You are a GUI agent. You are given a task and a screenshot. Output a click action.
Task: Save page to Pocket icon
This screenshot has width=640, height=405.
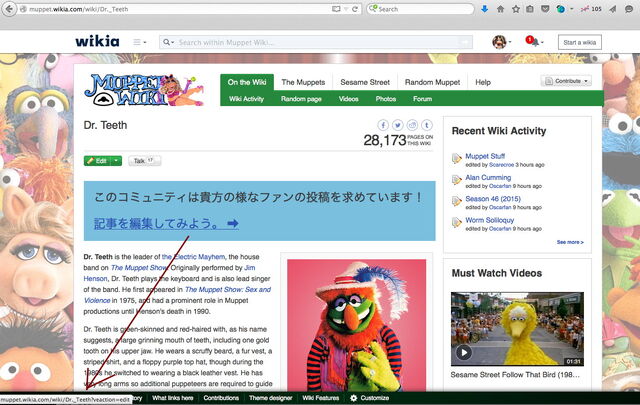click(x=545, y=9)
